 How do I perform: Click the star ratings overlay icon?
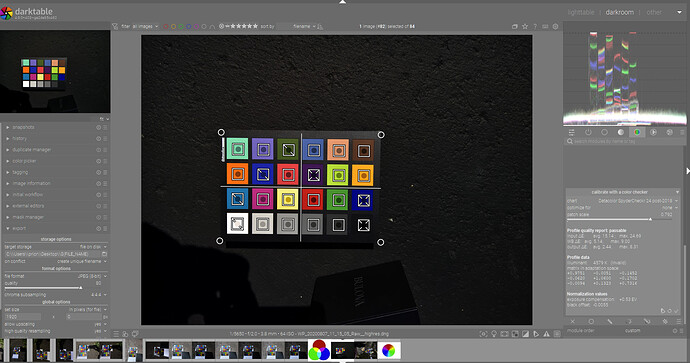(525, 26)
